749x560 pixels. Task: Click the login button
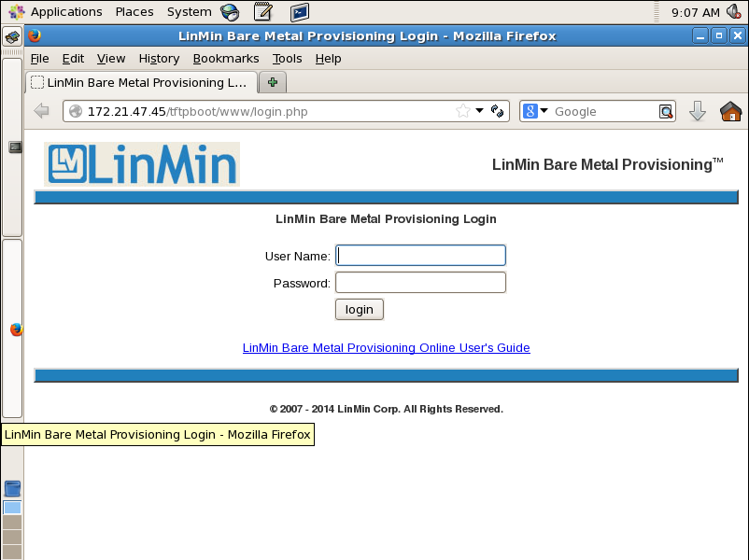(360, 309)
